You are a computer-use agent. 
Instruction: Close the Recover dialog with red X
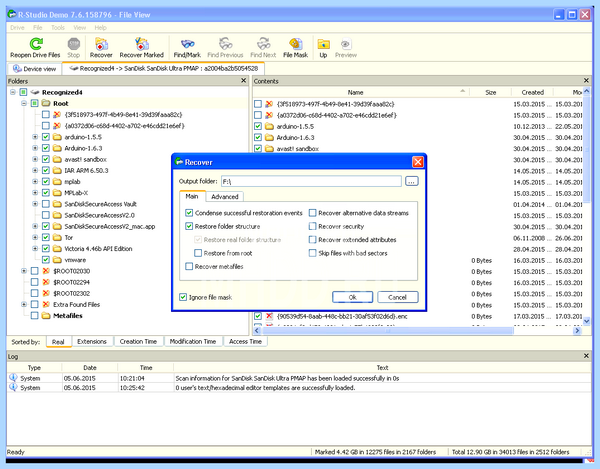click(x=418, y=162)
